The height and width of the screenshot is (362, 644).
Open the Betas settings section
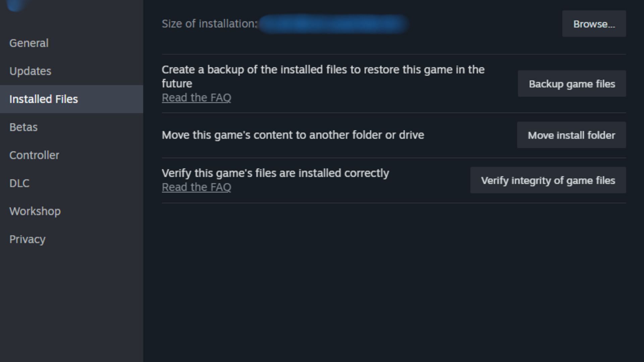[23, 127]
